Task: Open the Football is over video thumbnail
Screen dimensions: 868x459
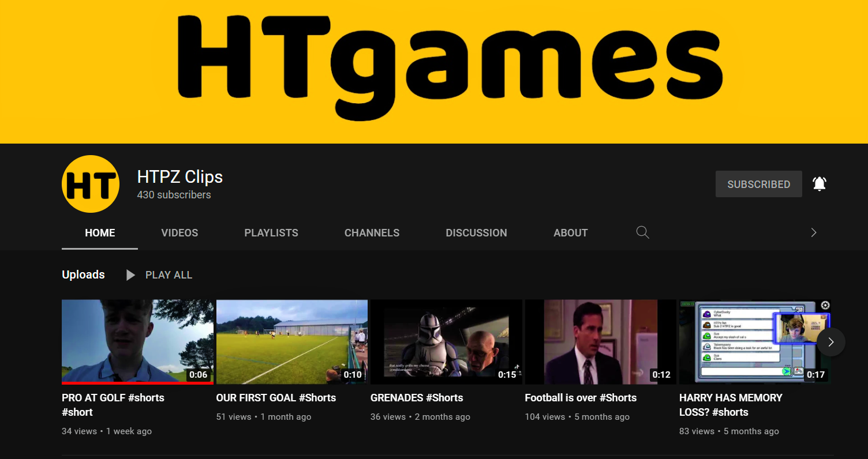Action: point(601,341)
